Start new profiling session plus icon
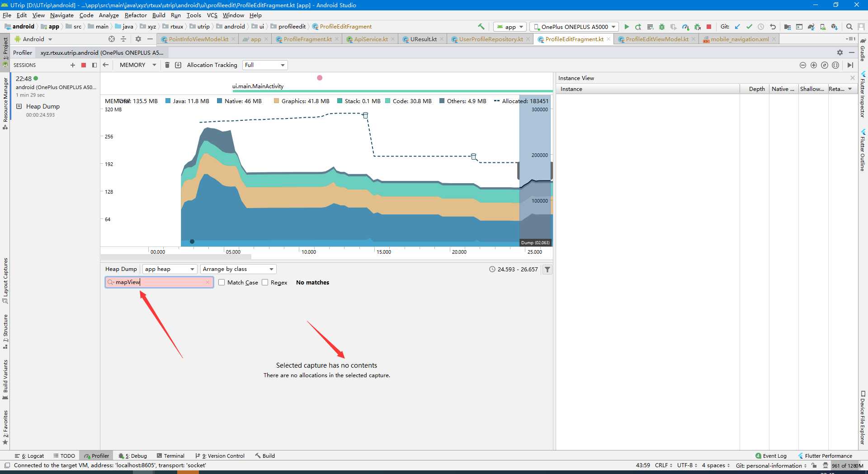 pyautogui.click(x=73, y=65)
